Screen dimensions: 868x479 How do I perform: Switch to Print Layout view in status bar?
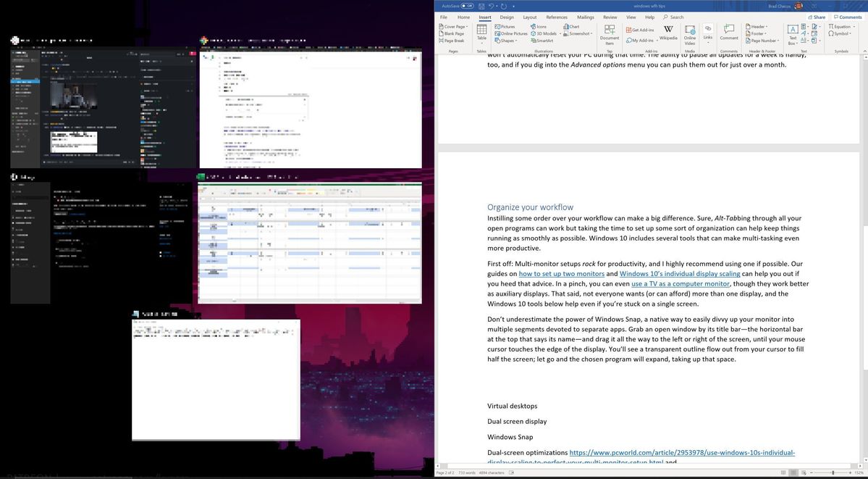(x=793, y=473)
